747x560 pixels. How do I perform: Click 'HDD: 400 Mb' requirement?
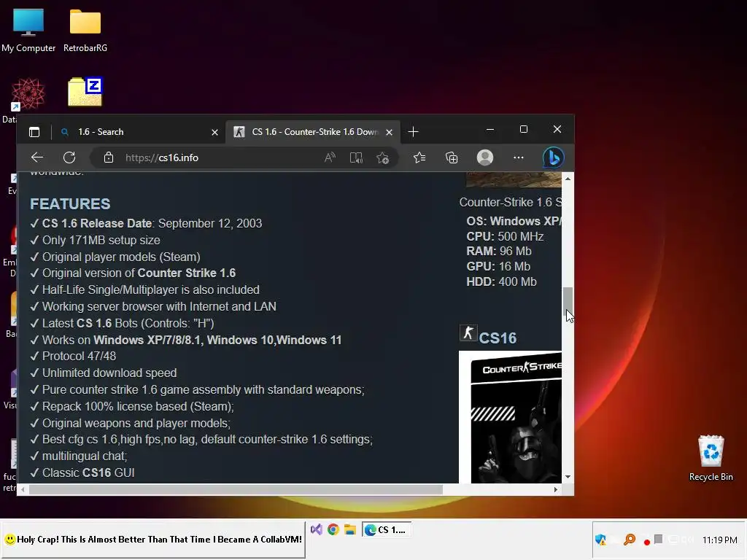pyautogui.click(x=502, y=281)
